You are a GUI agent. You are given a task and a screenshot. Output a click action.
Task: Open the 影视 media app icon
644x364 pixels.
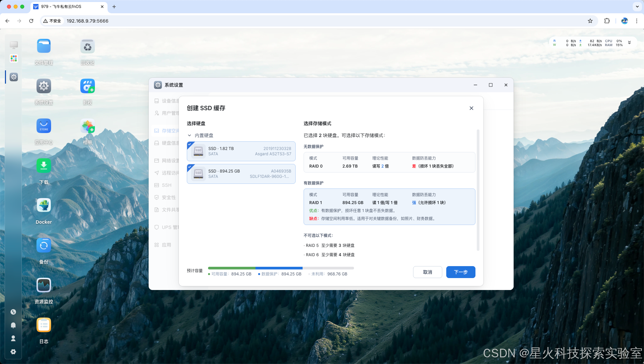(x=88, y=86)
